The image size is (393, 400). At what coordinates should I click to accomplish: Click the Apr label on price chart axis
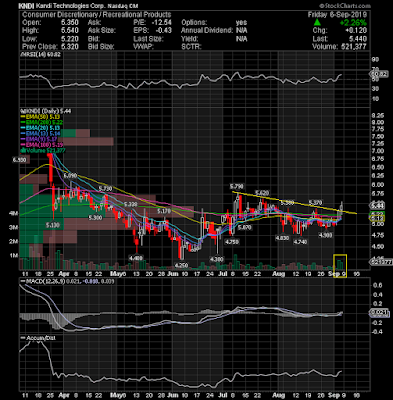[x=63, y=274]
